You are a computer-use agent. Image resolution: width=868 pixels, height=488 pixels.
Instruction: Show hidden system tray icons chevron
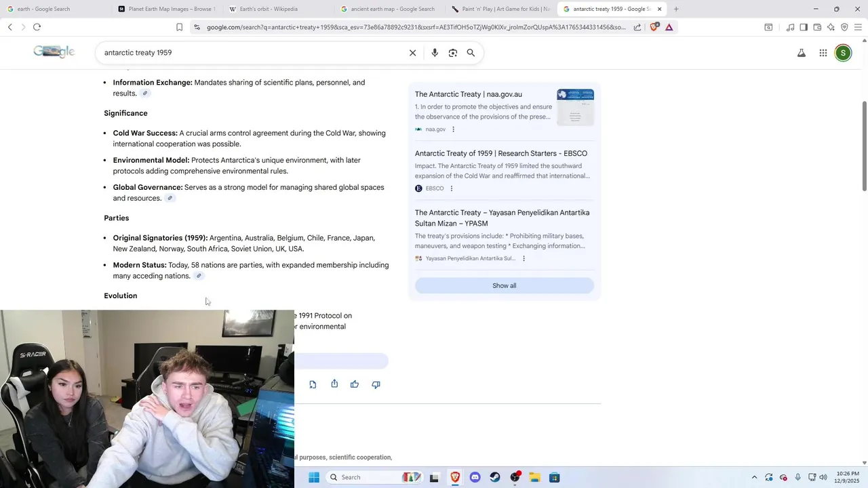754,477
